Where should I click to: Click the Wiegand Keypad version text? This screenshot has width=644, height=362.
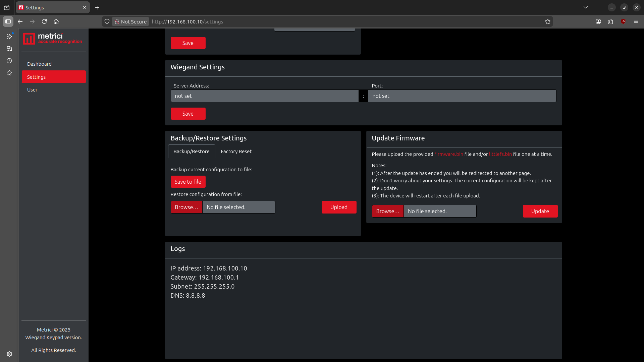pos(54,338)
